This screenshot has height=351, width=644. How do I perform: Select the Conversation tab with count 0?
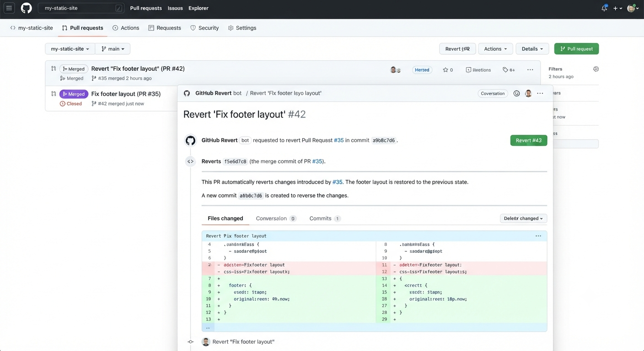click(x=276, y=218)
